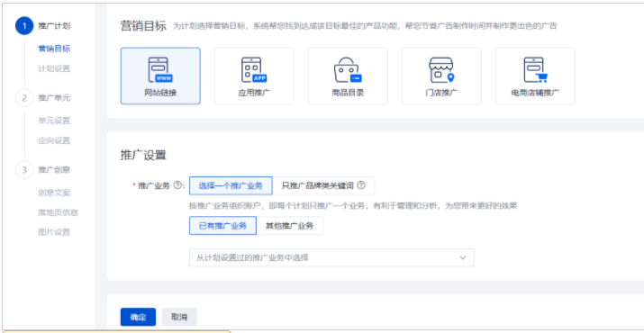Screen dimensions: 644x333
Task: Click step 2 circle for 推广单元
Action: [24, 98]
